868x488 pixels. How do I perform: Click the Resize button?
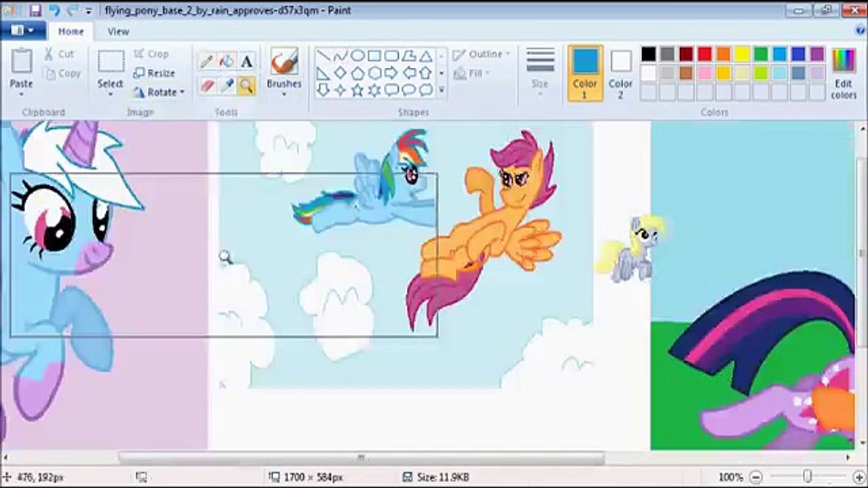coord(155,73)
